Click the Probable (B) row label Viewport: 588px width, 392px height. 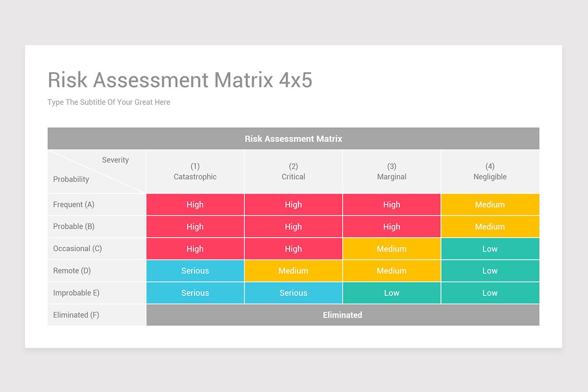pos(73,226)
